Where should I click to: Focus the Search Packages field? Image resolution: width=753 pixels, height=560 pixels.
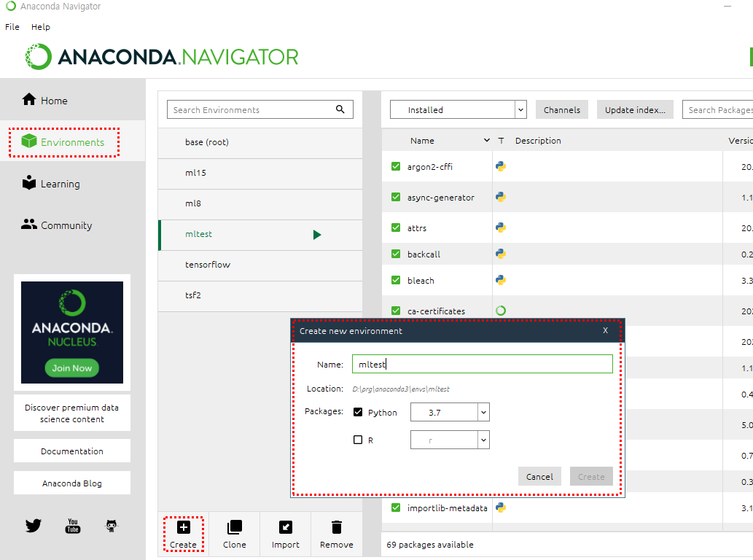pyautogui.click(x=718, y=109)
